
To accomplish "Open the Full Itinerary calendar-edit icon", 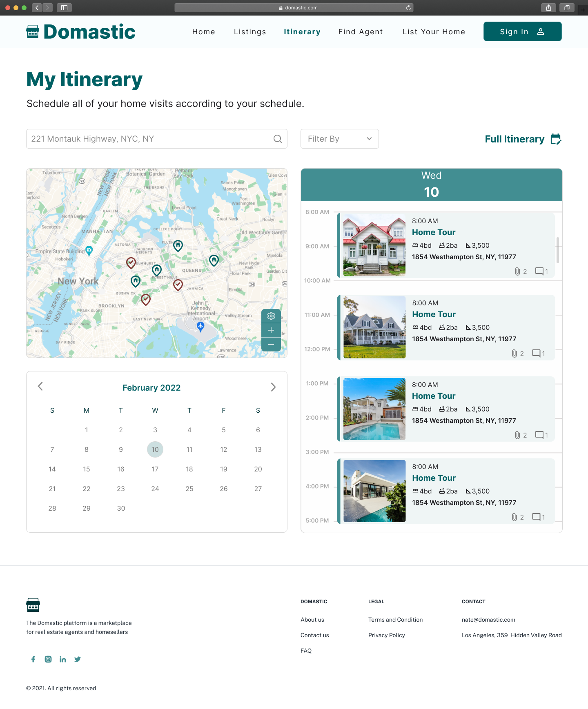I will [x=556, y=139].
